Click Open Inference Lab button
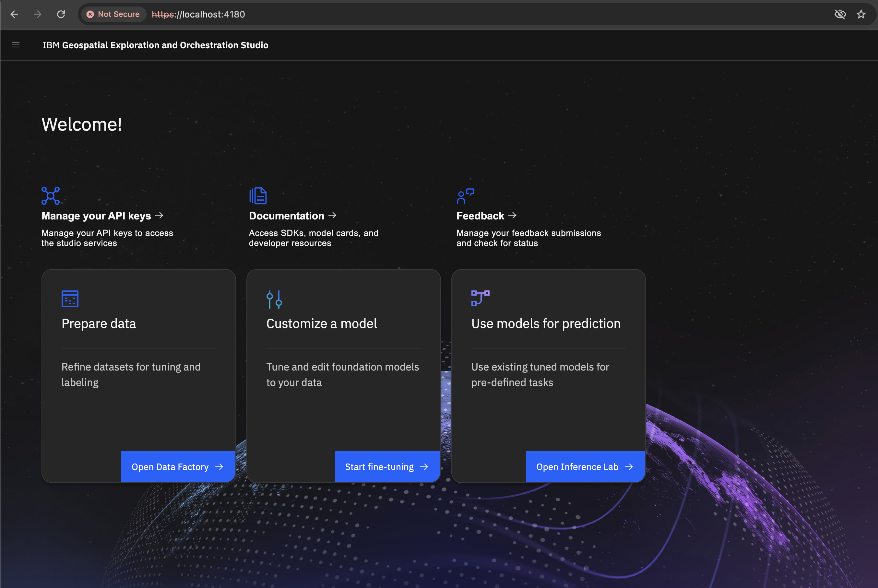This screenshot has width=878, height=588. click(585, 467)
